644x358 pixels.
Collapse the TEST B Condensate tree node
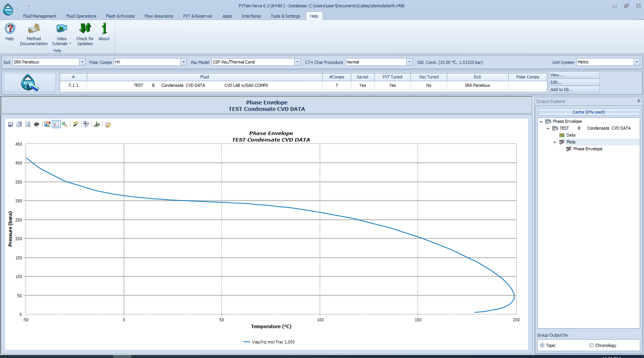point(548,128)
